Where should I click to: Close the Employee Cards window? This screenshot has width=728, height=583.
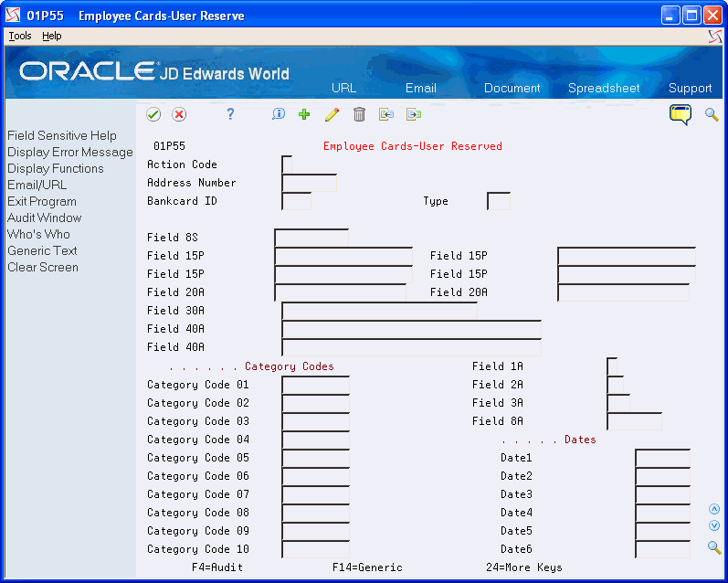[x=712, y=16]
